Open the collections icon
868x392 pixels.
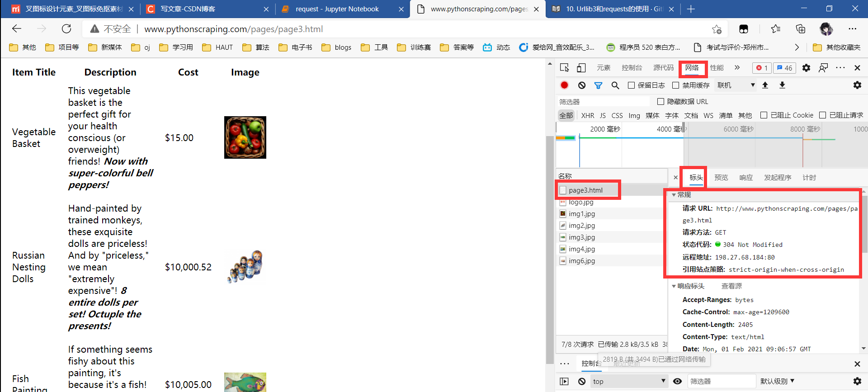pos(801,29)
